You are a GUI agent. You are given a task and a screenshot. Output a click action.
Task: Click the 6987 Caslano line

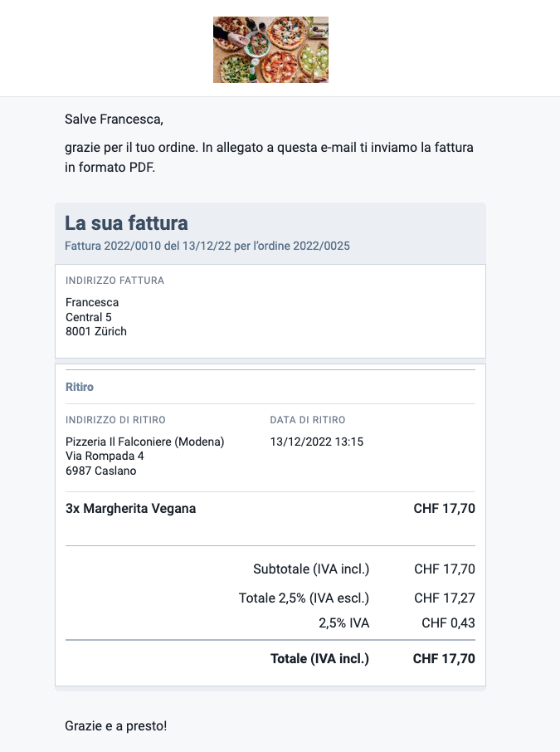tap(100, 471)
